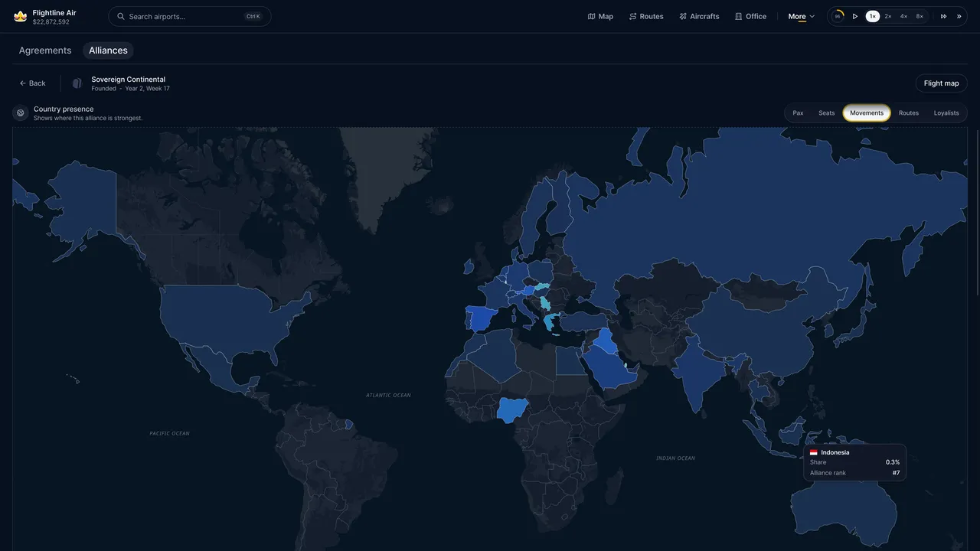Click the Back button

(x=33, y=83)
